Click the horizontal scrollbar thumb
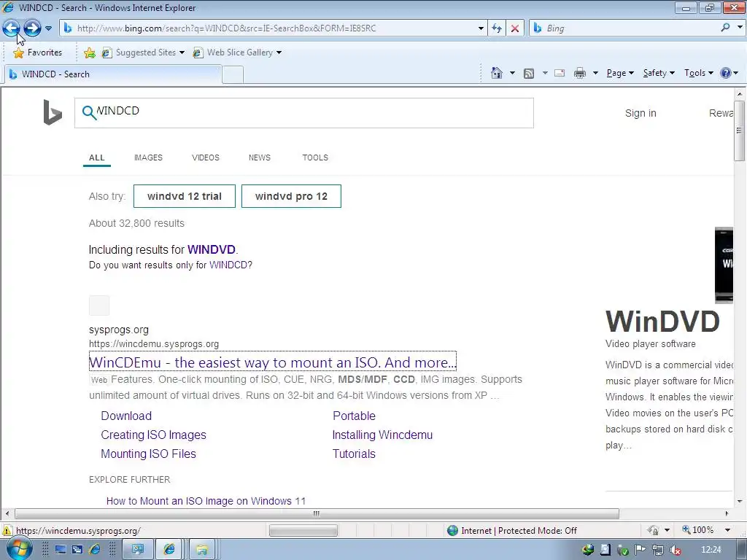The image size is (747, 560). click(317, 514)
